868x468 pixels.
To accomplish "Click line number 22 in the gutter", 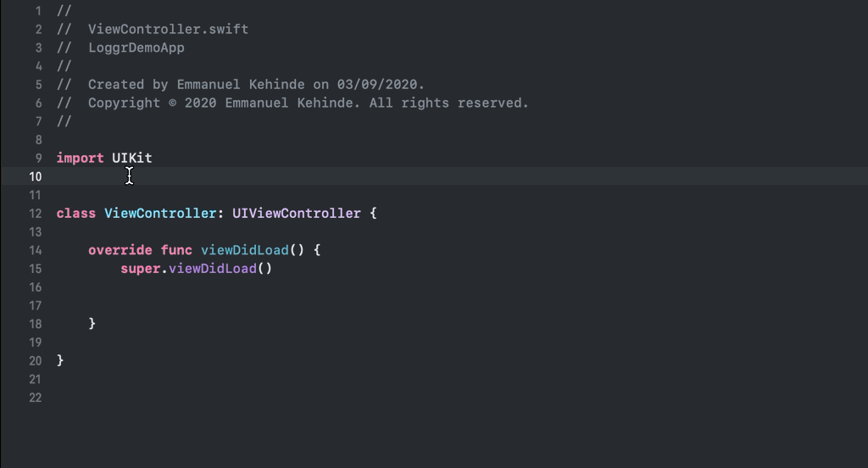I will (36, 398).
